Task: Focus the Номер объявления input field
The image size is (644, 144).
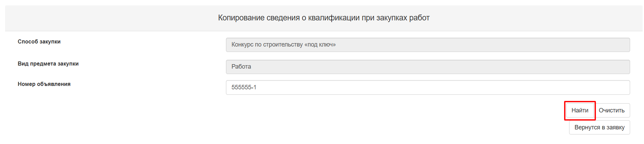Action: tap(428, 87)
